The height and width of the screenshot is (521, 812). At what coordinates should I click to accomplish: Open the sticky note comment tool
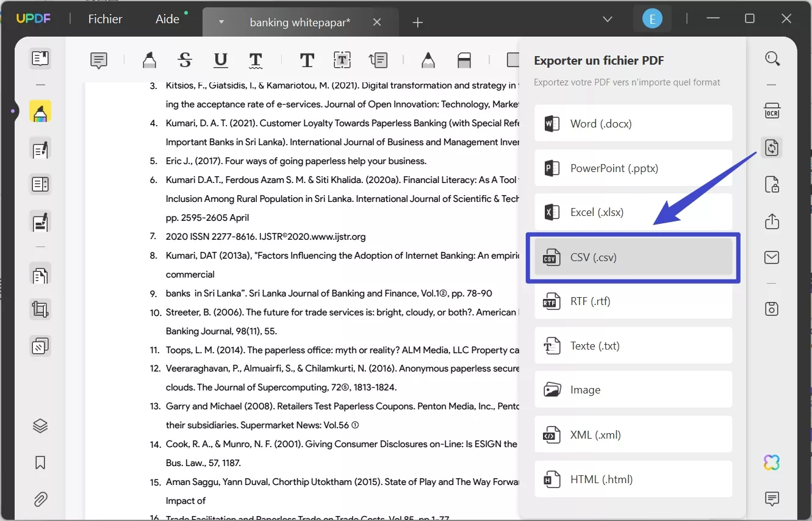point(99,60)
